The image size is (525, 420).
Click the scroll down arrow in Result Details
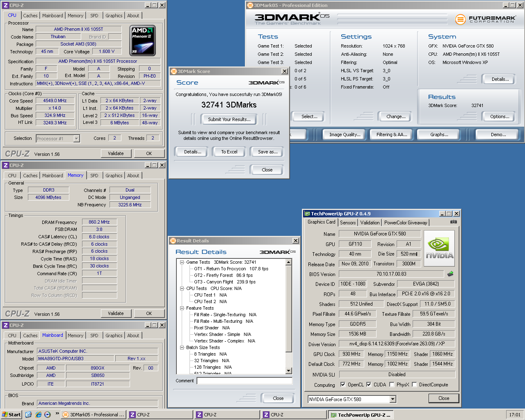click(288, 371)
